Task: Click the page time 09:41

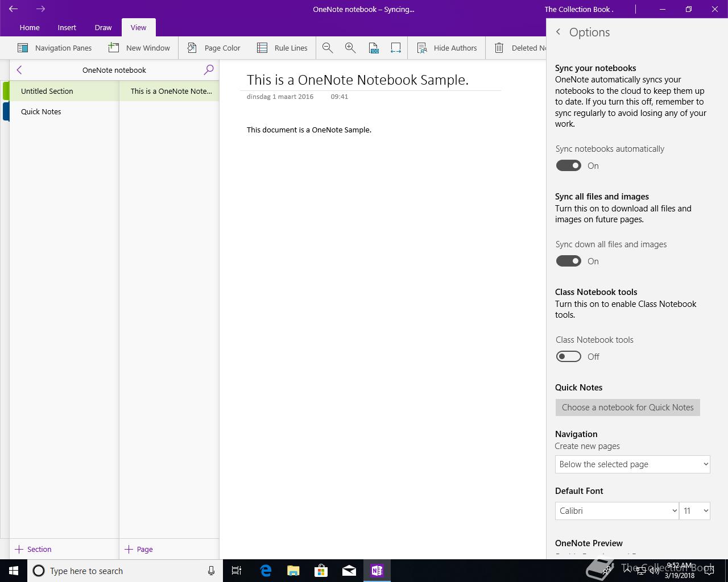Action: [x=340, y=97]
